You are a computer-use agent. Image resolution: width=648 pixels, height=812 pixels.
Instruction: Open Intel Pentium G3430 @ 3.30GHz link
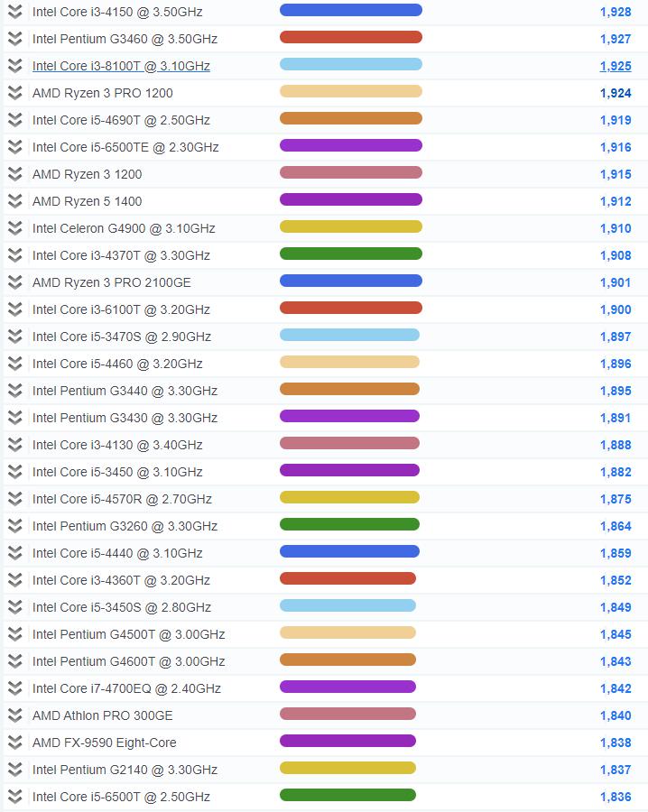pos(125,418)
